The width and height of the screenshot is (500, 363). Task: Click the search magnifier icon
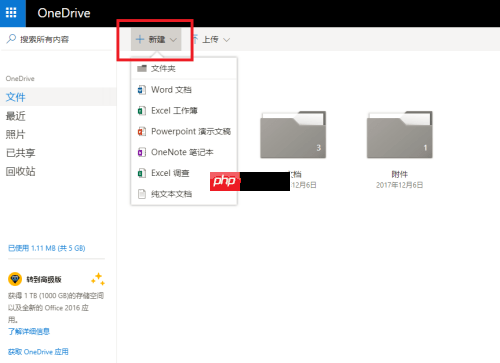tap(11, 39)
